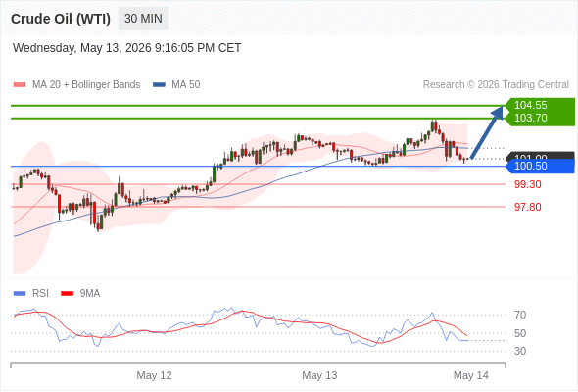Toggle the 9MA red legend marker
Image resolution: width=578 pixels, height=392 pixels.
click(x=67, y=294)
